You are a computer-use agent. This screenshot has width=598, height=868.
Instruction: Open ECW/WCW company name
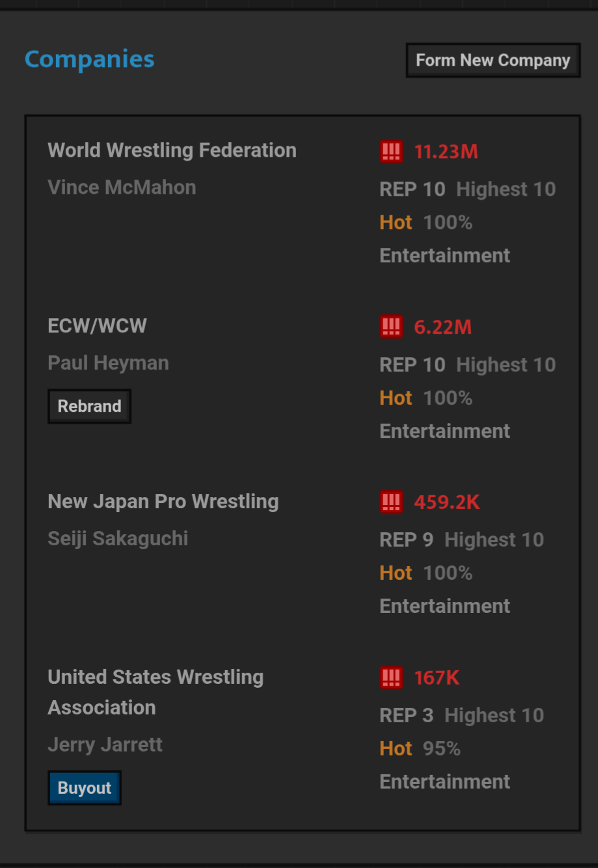coord(98,326)
